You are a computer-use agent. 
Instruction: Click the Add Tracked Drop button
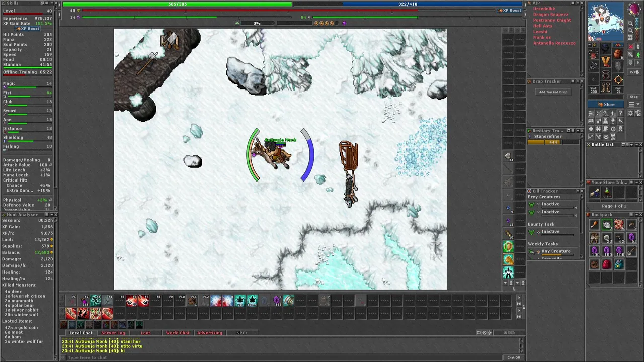[x=553, y=92]
